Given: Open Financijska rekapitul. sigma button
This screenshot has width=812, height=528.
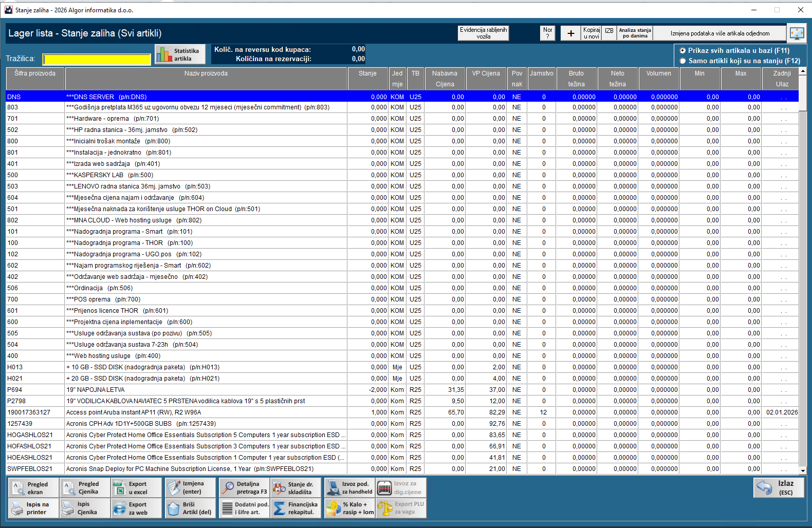Looking at the screenshot, I should [296, 508].
